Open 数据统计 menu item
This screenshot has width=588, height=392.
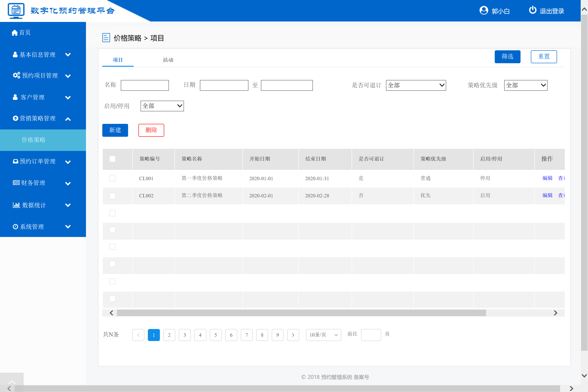34,205
